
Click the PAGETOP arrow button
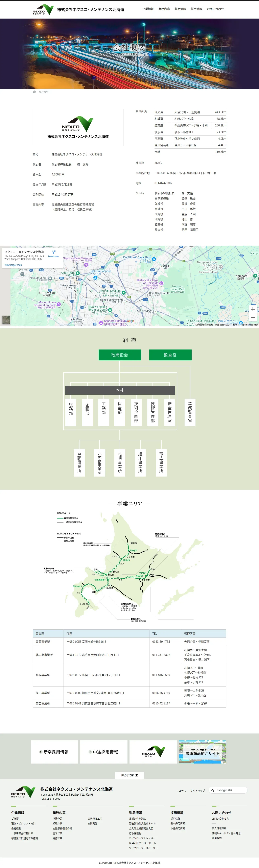129,775
